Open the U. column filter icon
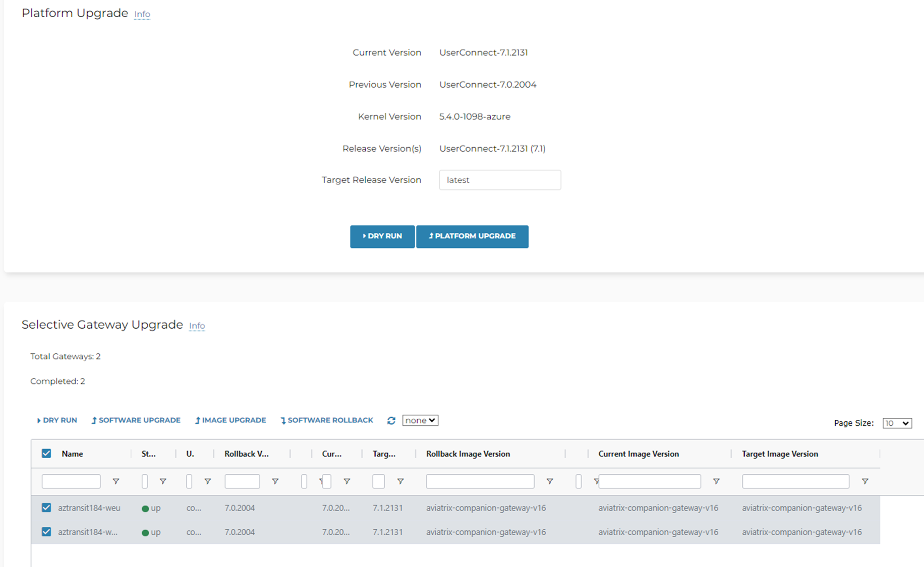This screenshot has height=567, width=924. click(x=207, y=481)
